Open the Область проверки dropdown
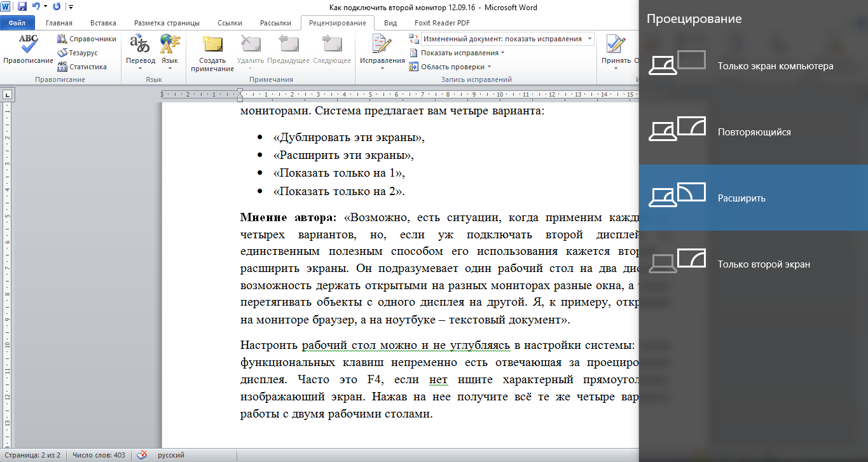 [x=456, y=67]
